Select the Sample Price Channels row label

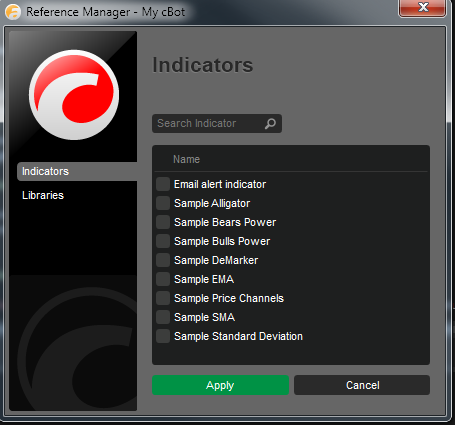(229, 298)
